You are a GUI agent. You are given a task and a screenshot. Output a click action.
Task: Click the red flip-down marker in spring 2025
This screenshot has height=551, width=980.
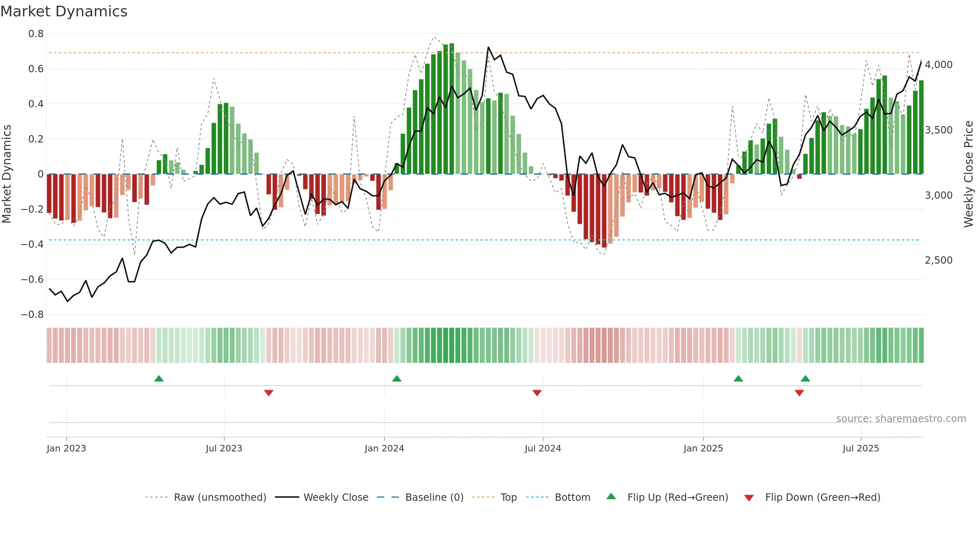(799, 393)
